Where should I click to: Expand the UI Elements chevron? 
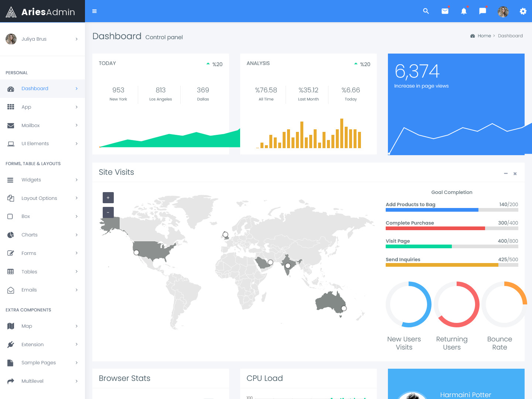[76, 144]
